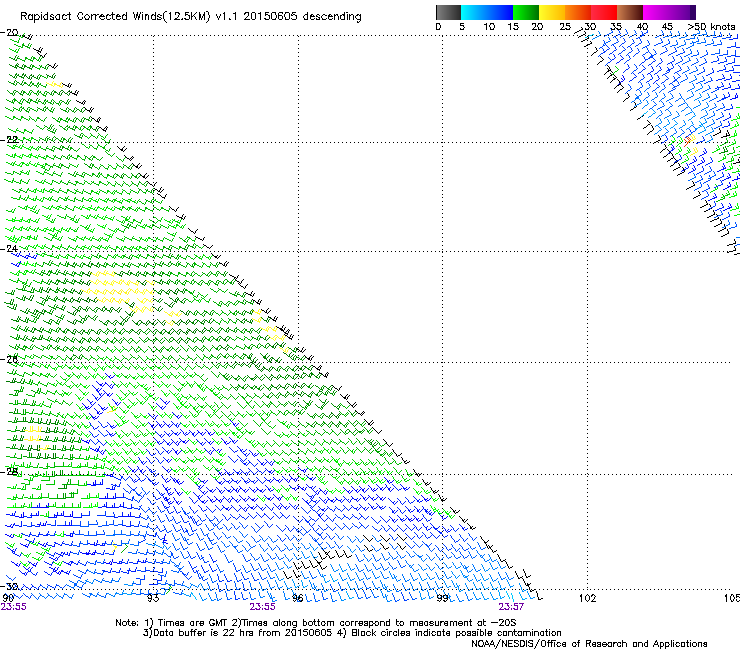Click the latitude label '-24'

pos(9,248)
